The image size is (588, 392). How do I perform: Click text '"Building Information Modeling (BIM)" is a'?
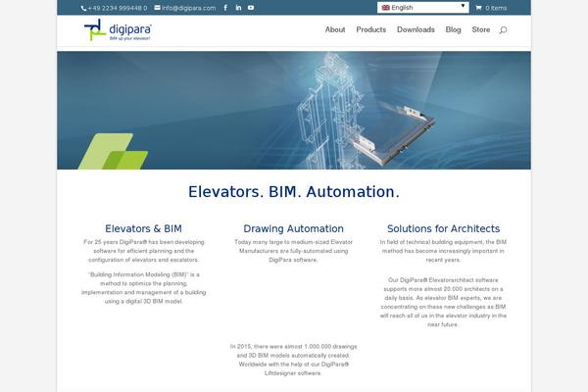144,274
